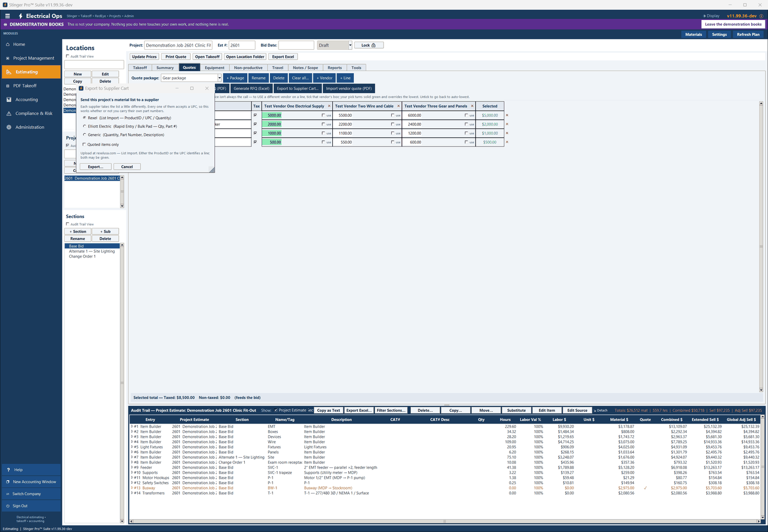The image size is (768, 532).
Task: Click the Help question mark icon
Action: pyautogui.click(x=8, y=470)
